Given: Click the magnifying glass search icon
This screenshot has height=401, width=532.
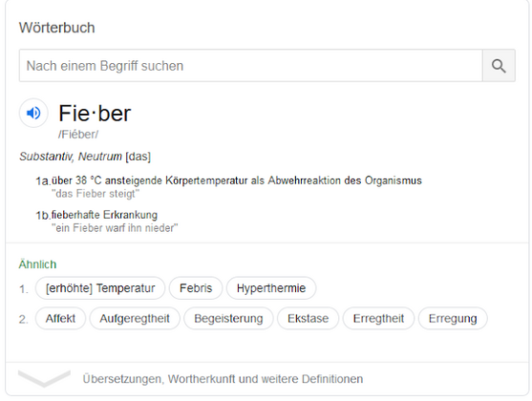Looking at the screenshot, I should point(499,66).
